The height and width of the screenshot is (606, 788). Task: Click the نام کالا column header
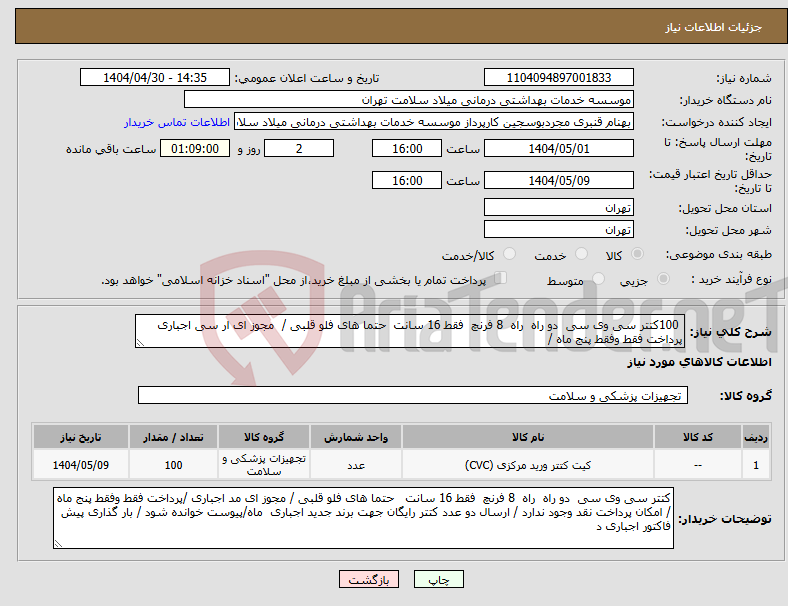click(528, 437)
